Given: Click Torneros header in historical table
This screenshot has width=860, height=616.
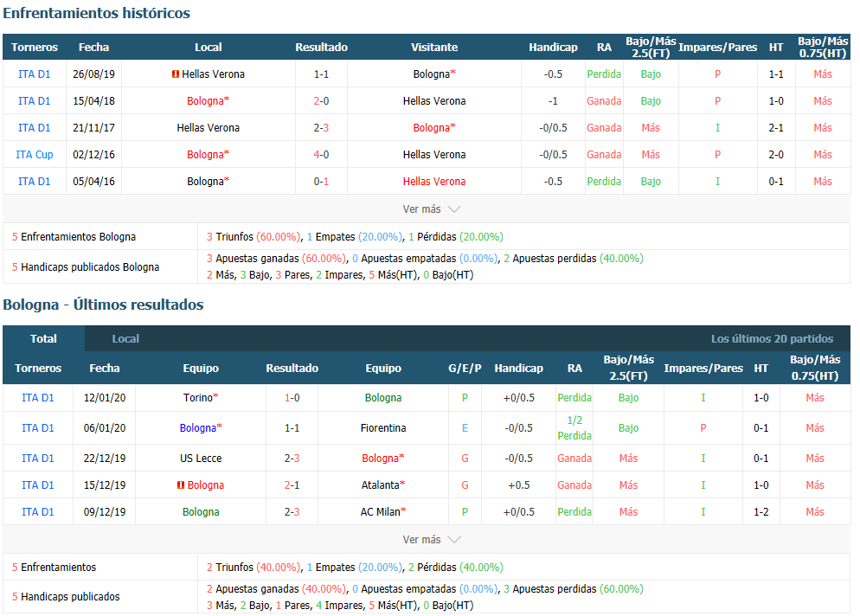Looking at the screenshot, I should tap(35, 48).
